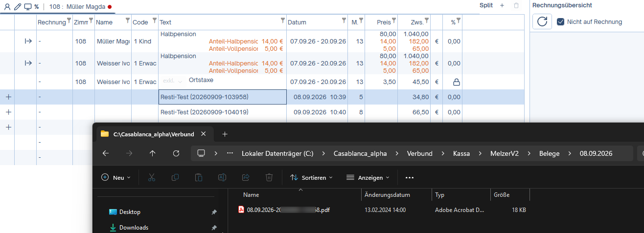This screenshot has height=233, width=644.
Task: Open the filter on the Zws. column
Action: 426,21
